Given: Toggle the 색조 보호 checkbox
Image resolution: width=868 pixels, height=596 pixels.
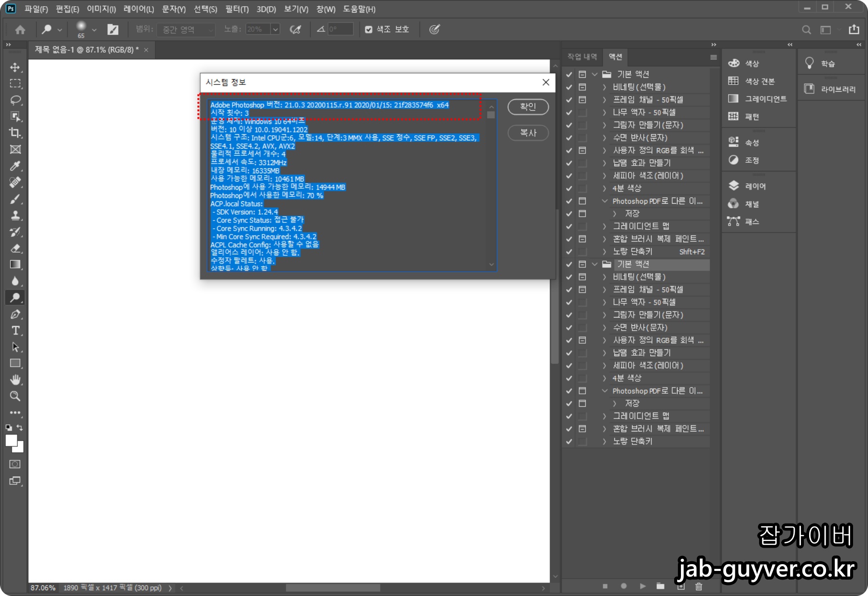Looking at the screenshot, I should 369,29.
